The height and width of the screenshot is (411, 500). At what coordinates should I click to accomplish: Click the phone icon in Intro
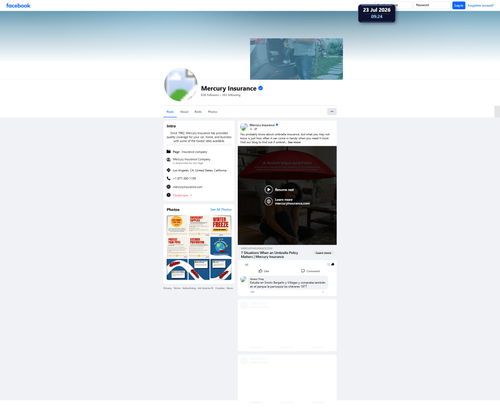tap(169, 178)
